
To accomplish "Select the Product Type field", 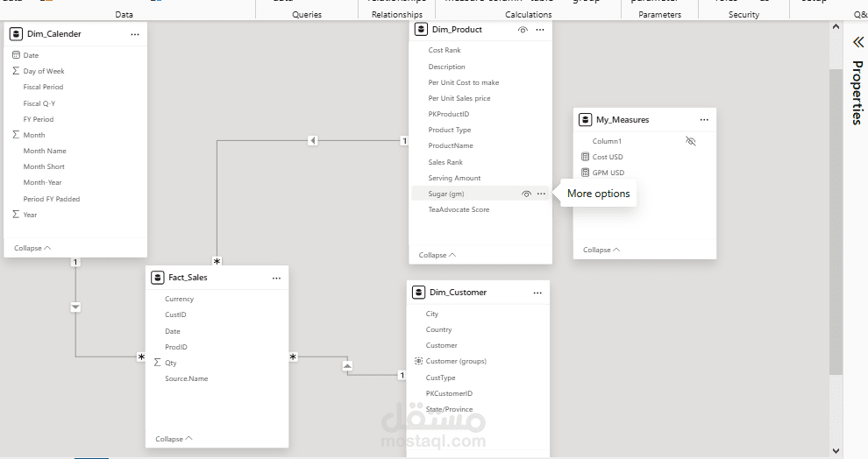I will click(450, 130).
